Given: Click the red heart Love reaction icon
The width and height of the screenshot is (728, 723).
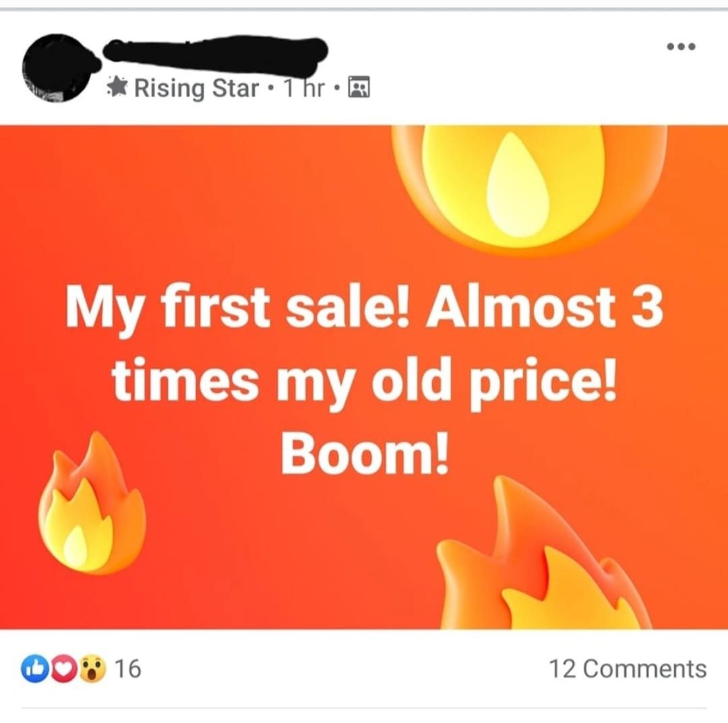Looking at the screenshot, I should pos(64,668).
